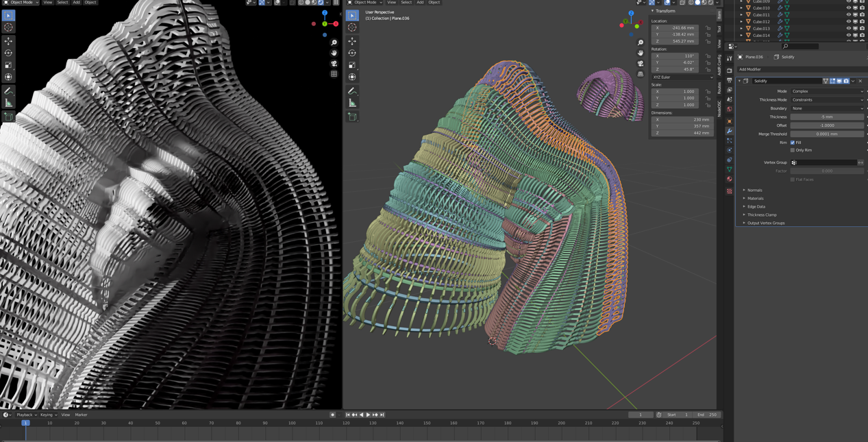868x442 pixels.
Task: Toggle Solidify modifier render display
Action: click(846, 81)
